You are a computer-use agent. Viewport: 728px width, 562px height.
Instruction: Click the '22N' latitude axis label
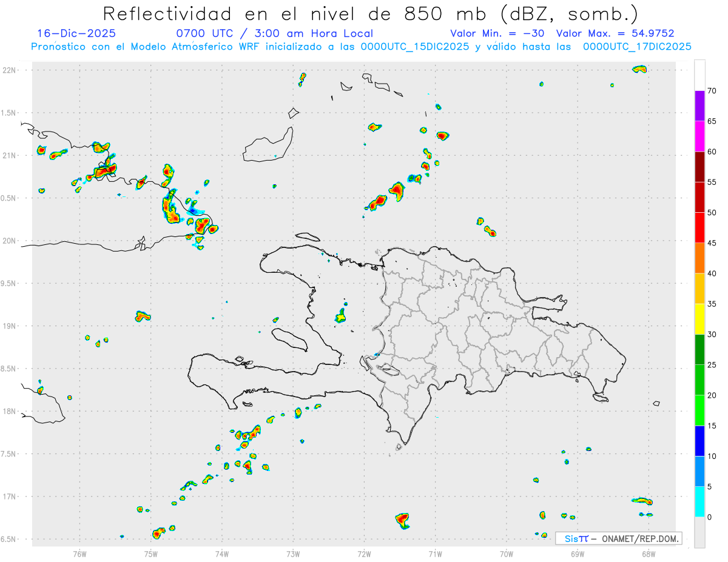point(10,70)
